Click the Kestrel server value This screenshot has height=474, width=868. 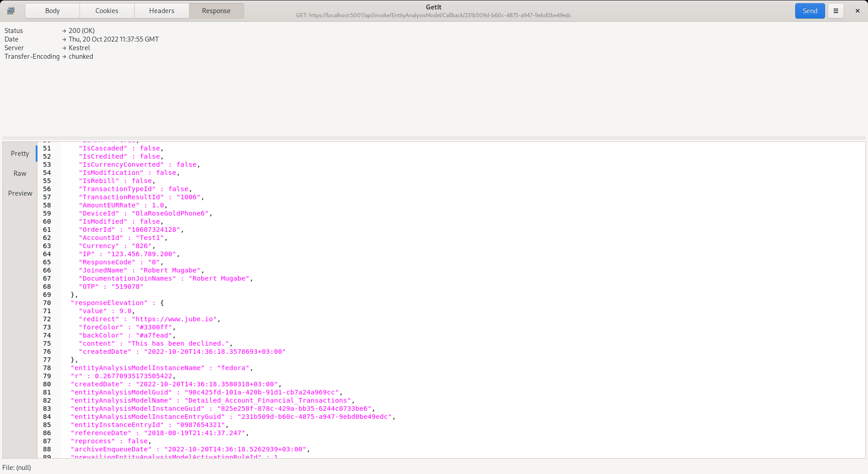pyautogui.click(x=79, y=48)
